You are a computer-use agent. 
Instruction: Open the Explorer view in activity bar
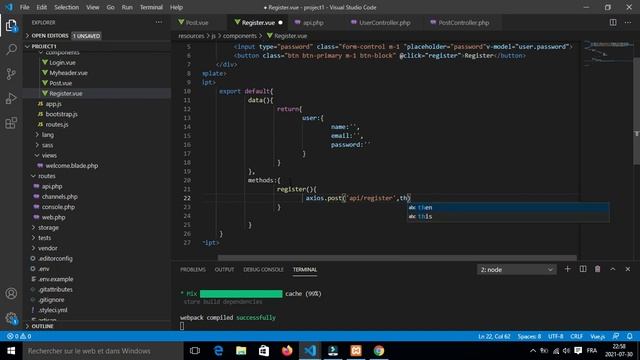(x=11, y=26)
